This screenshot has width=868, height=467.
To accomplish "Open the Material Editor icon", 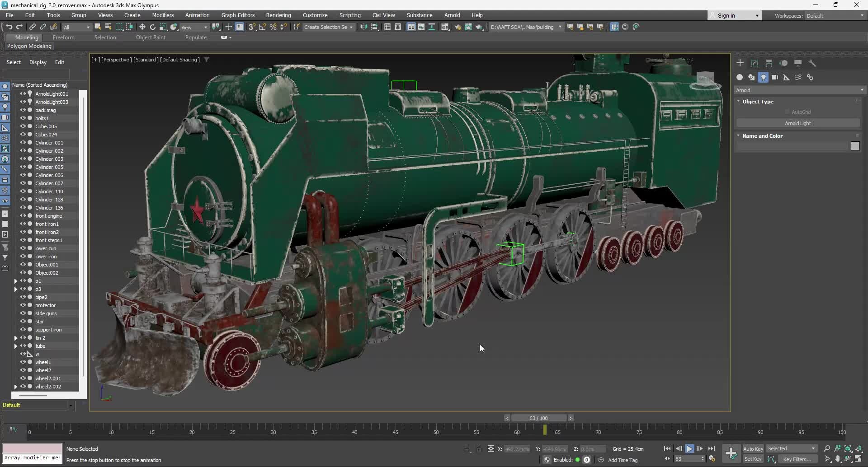I will [446, 27].
